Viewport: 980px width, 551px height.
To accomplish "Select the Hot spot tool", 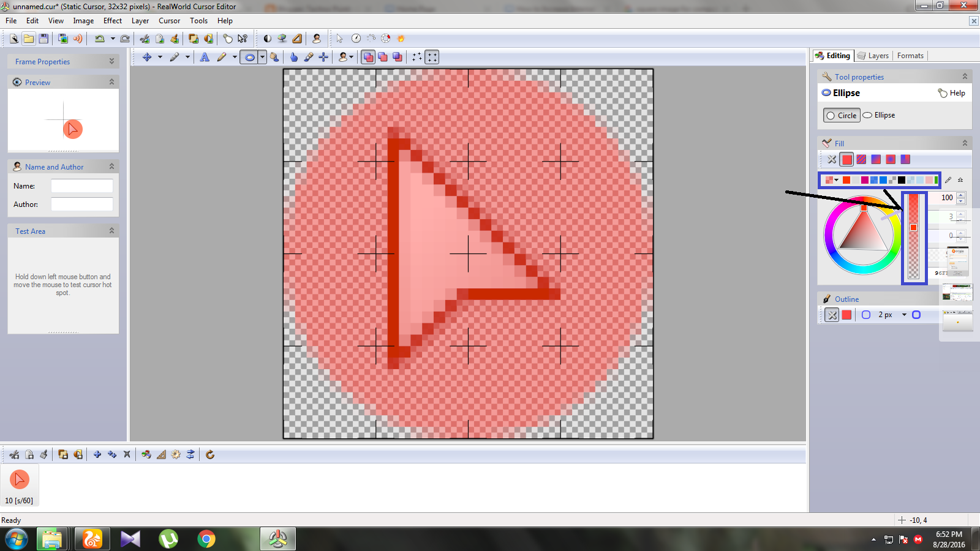I will [x=323, y=57].
